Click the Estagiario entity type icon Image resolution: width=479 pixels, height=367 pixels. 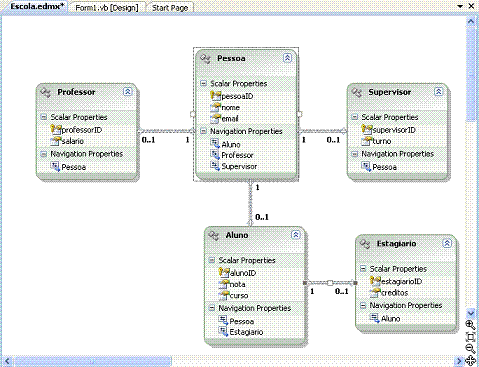tap(365, 244)
